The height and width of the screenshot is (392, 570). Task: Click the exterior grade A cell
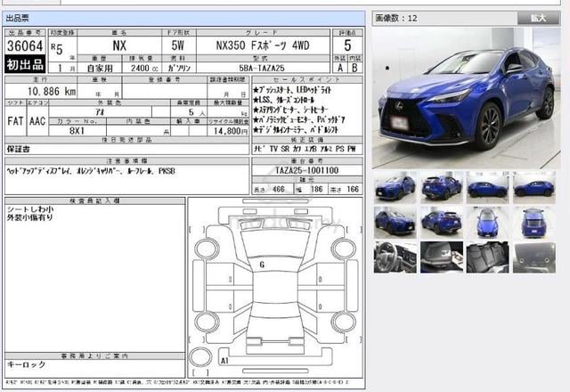(x=340, y=68)
